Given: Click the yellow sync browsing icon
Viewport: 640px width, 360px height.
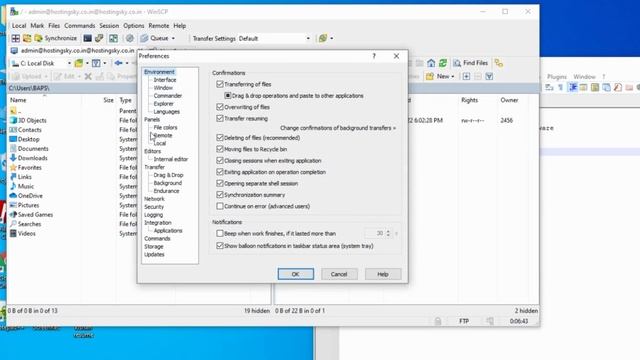Looking at the screenshot, I should pos(498,63).
